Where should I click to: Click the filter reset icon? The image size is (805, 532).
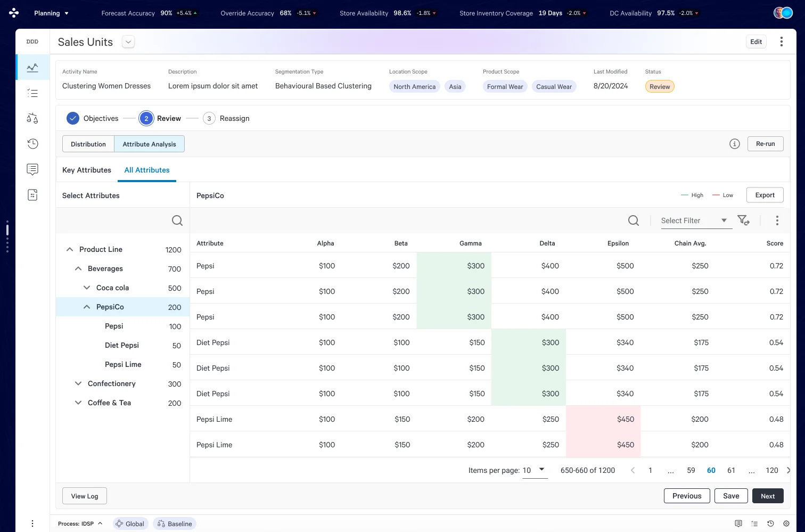pyautogui.click(x=743, y=220)
